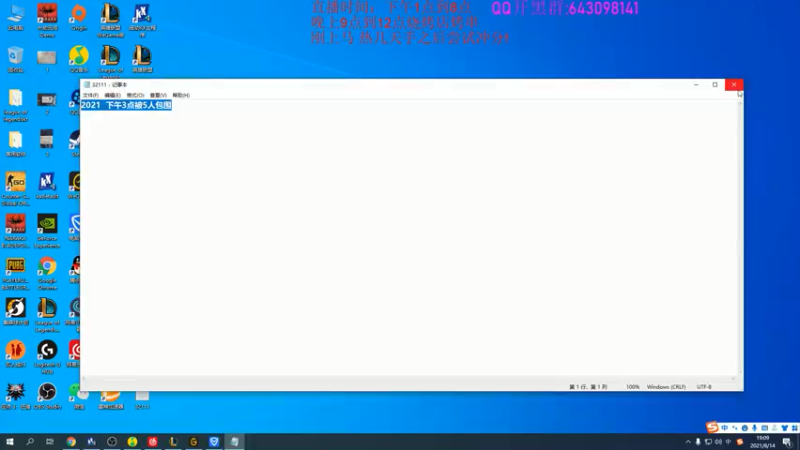Select the KX shortcut beside the CS:GO icon
Screen dimensions: 800x450
point(47,185)
